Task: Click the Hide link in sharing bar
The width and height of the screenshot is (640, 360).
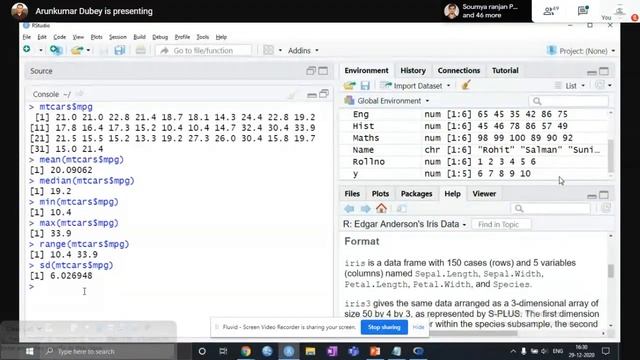Action: tap(418, 327)
